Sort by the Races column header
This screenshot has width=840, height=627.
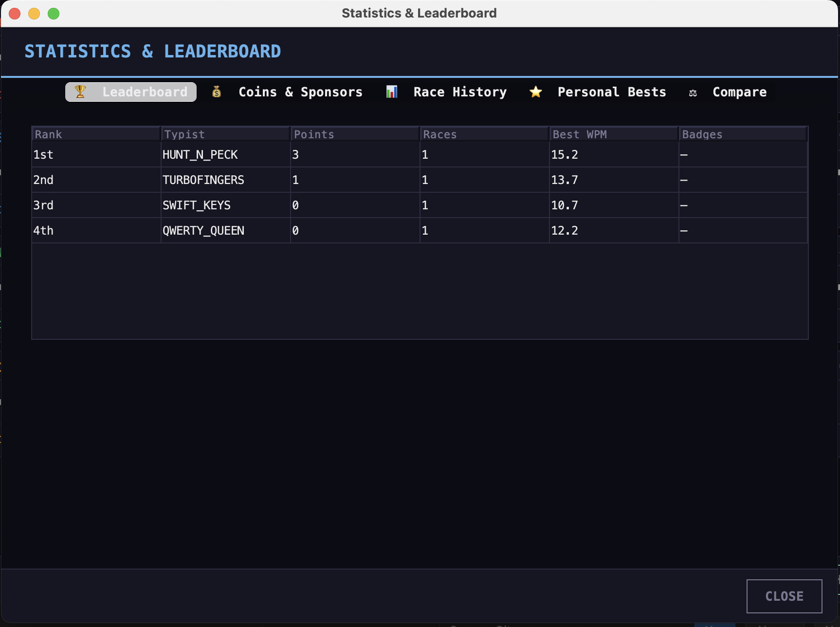[485, 134]
